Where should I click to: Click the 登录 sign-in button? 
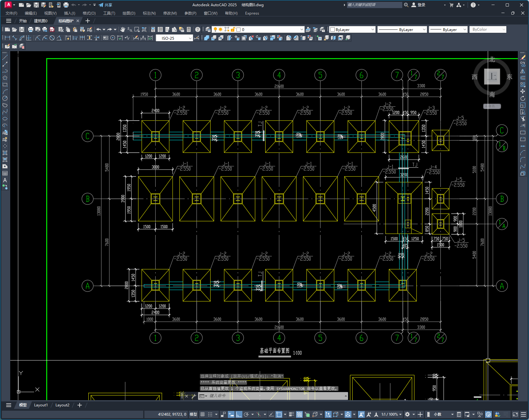(418, 5)
